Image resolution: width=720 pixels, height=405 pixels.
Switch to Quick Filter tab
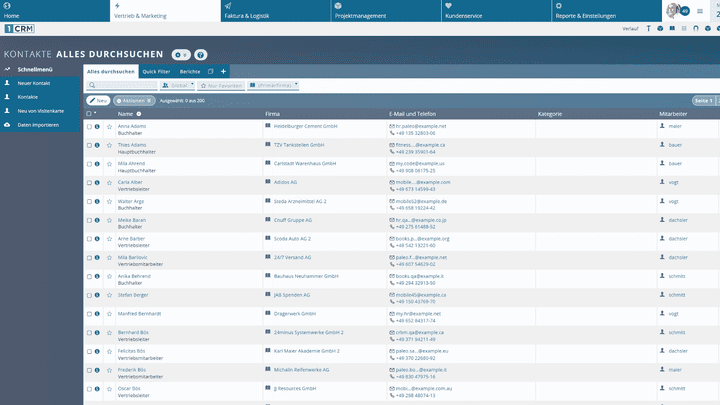point(156,72)
